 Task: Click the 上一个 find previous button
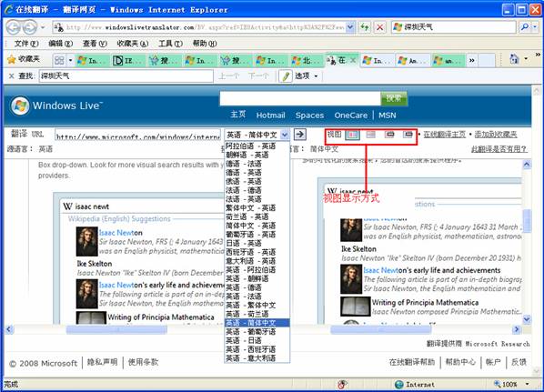point(228,76)
